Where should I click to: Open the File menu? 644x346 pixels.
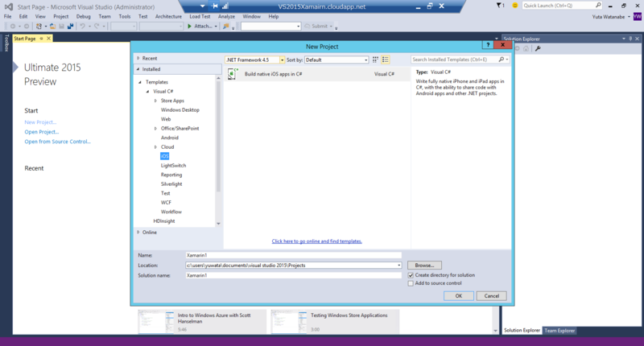coord(8,16)
